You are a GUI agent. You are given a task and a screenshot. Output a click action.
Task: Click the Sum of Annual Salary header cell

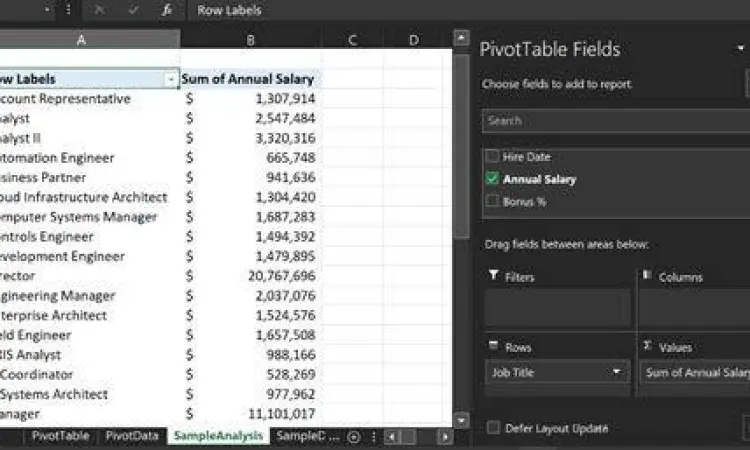pyautogui.click(x=251, y=79)
